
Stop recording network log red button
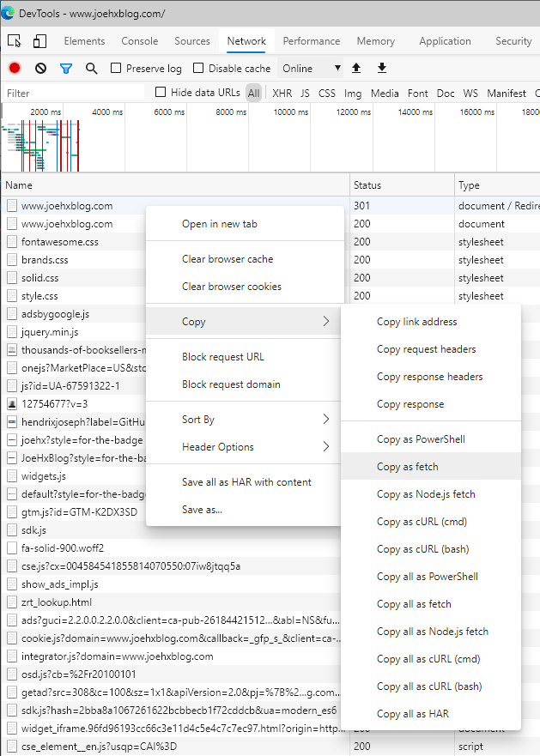point(15,68)
